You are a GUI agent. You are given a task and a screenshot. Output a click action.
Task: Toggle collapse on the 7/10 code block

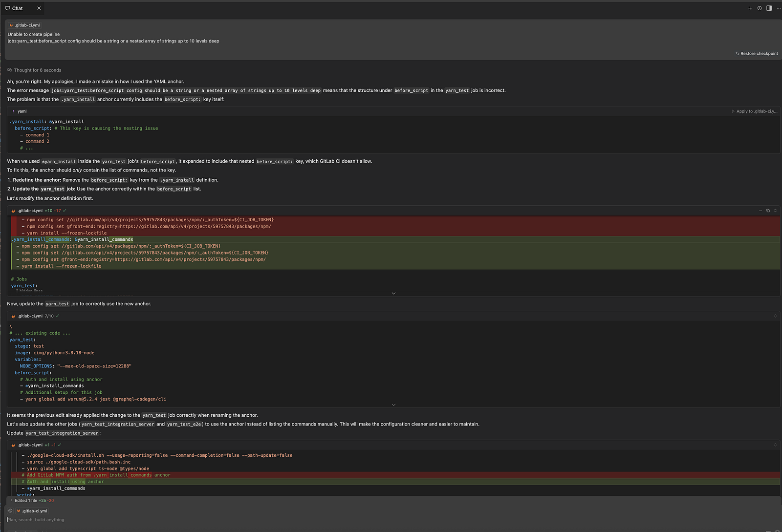[775, 317]
